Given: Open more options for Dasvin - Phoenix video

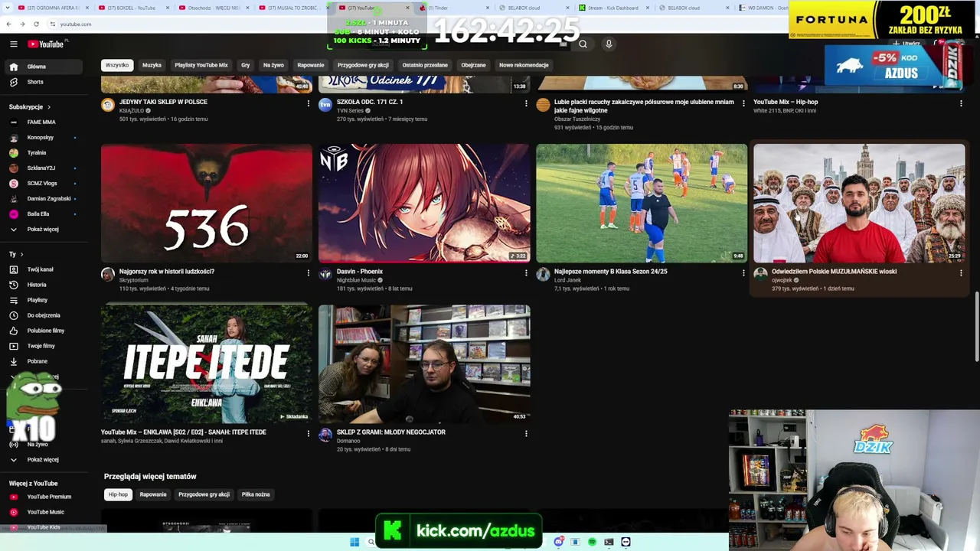Looking at the screenshot, I should pyautogui.click(x=526, y=272).
